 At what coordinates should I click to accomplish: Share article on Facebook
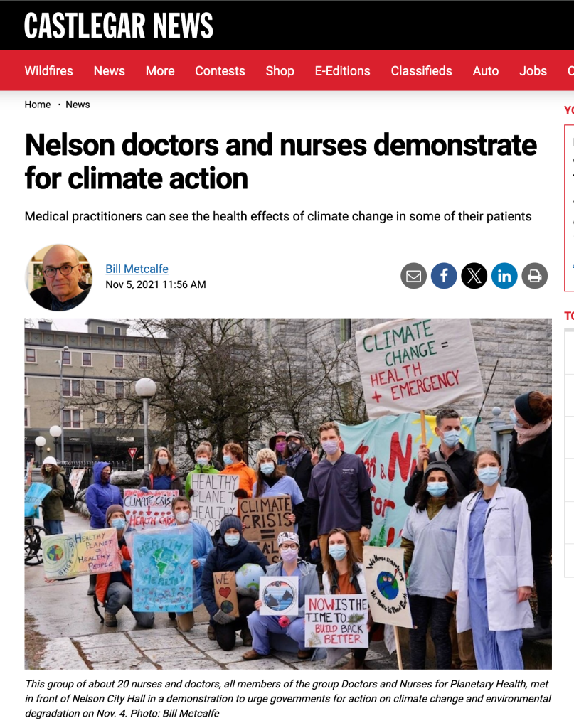point(444,276)
